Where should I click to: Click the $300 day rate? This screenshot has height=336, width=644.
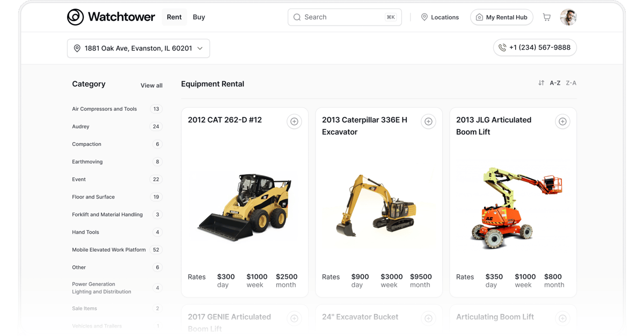pos(226,281)
